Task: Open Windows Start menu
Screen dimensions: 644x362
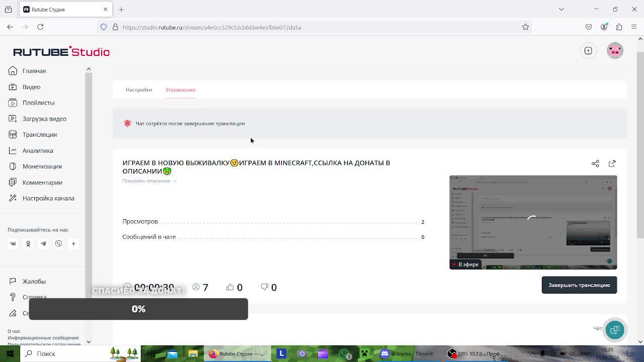Action: pos(10,353)
